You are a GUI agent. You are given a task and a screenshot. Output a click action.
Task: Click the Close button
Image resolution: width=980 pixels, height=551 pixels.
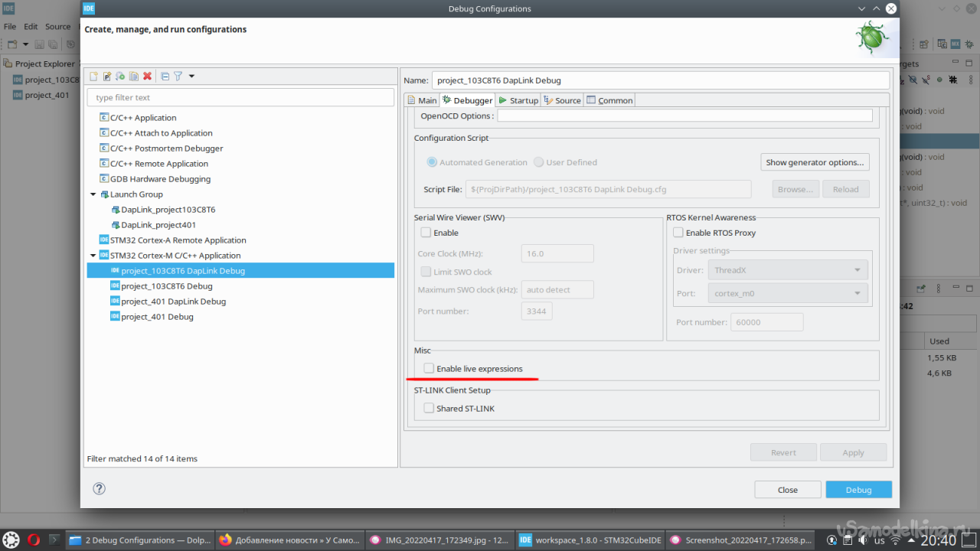pyautogui.click(x=788, y=490)
